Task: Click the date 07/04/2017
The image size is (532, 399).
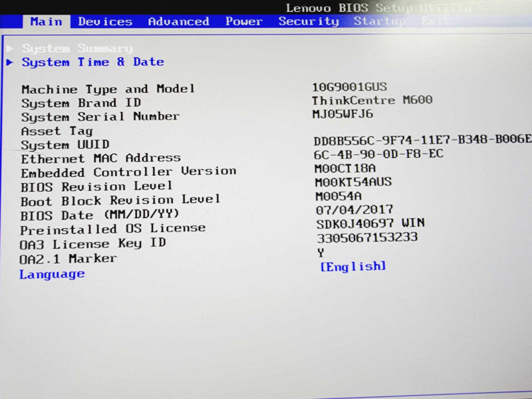Action: pyautogui.click(x=354, y=210)
